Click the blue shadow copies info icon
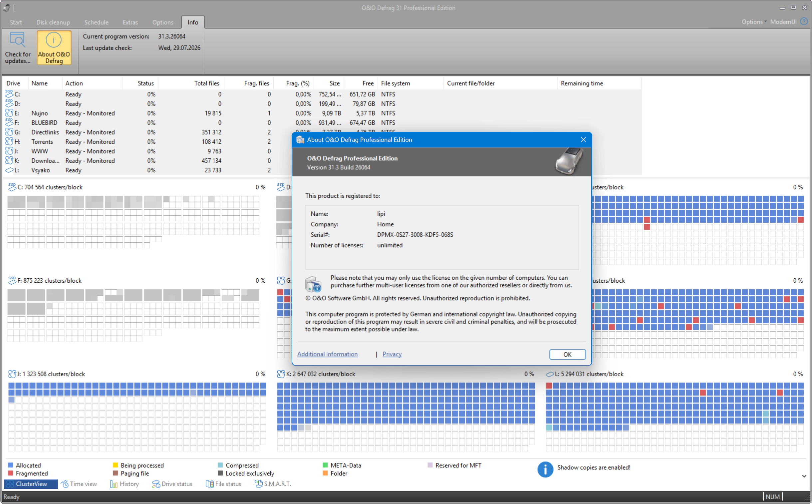The image size is (812, 504). pos(545,469)
